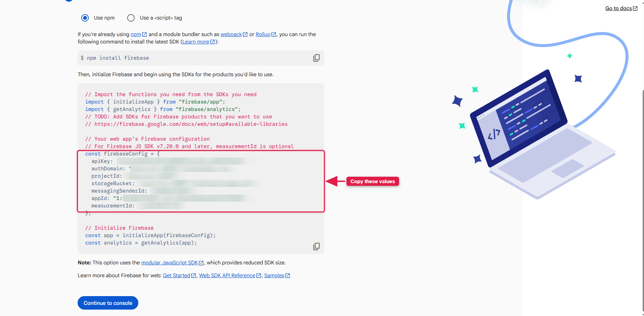The width and height of the screenshot is (644, 316).
Task: Click the Go to docs link
Action: pyautogui.click(x=618, y=8)
